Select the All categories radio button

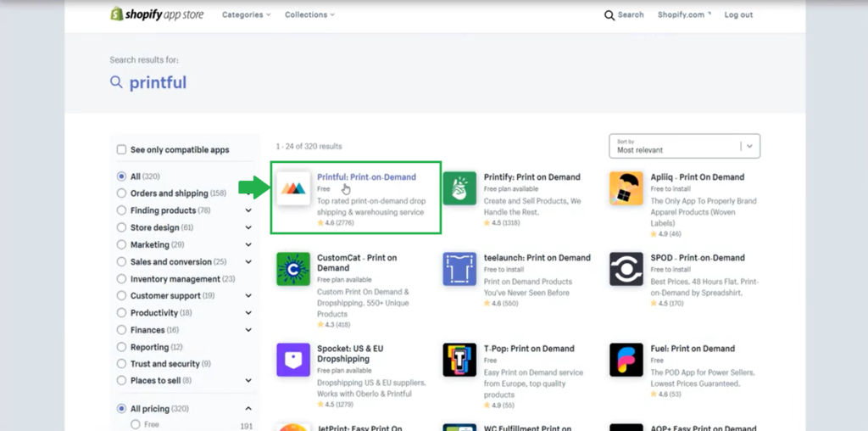(121, 176)
